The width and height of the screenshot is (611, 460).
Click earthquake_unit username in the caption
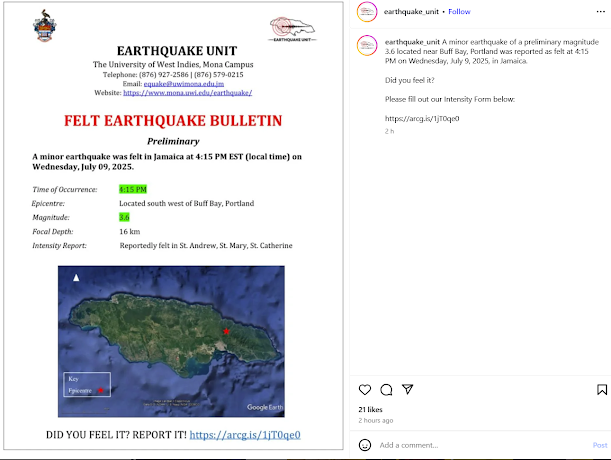(412, 42)
